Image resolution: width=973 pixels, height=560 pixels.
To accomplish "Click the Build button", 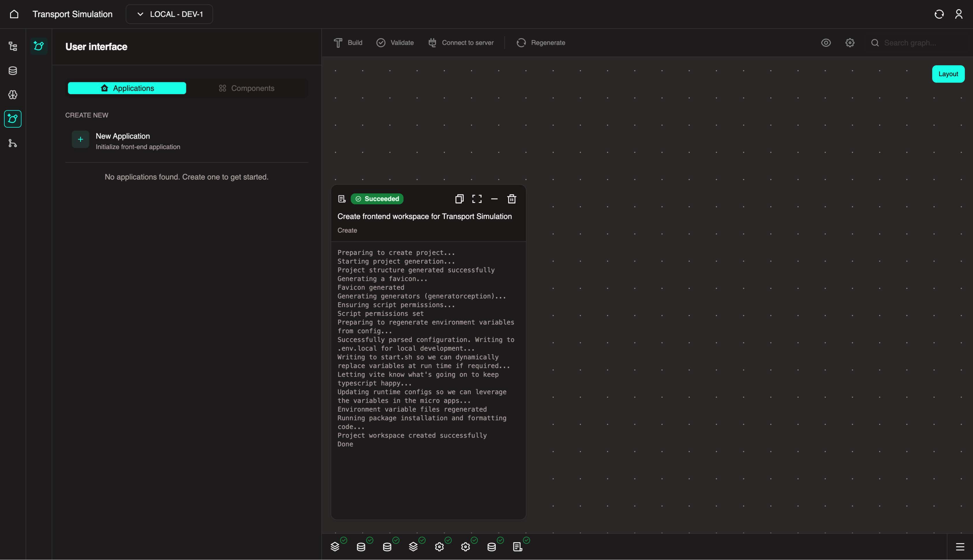I will (348, 43).
